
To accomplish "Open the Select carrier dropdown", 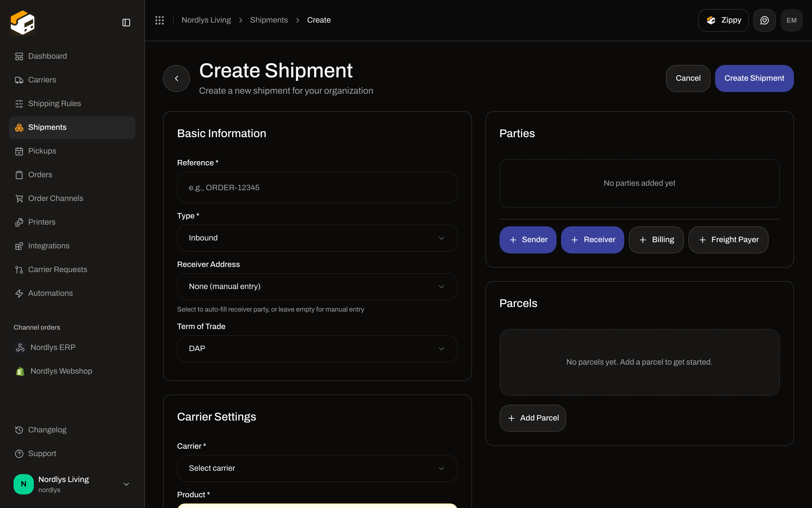I will (317, 468).
